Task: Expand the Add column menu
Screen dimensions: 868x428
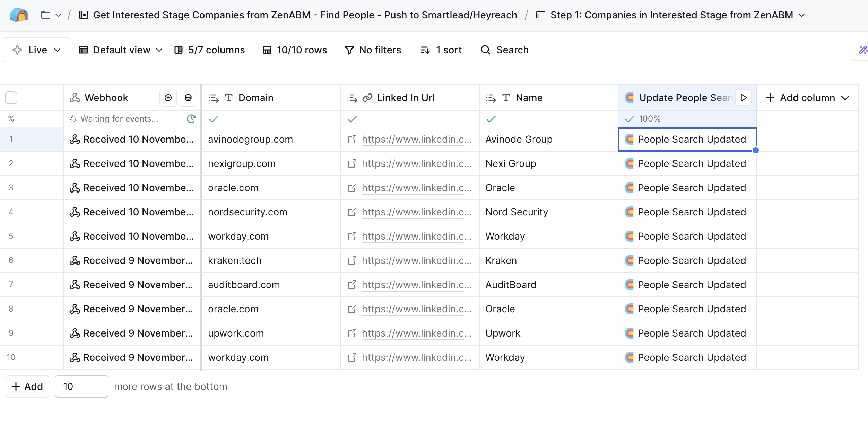Action: [x=808, y=98]
